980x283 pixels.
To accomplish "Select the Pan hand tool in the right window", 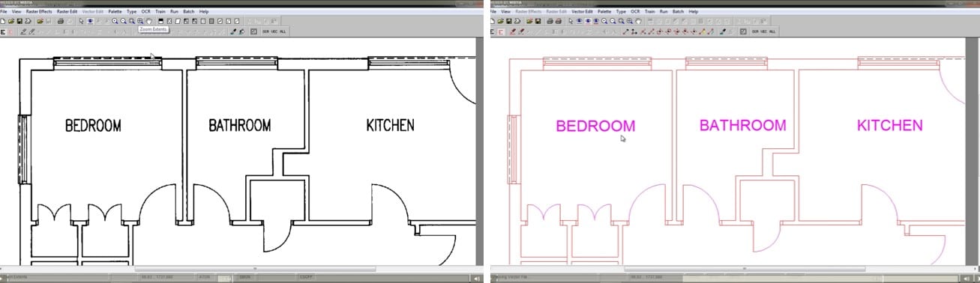I will click(x=638, y=21).
